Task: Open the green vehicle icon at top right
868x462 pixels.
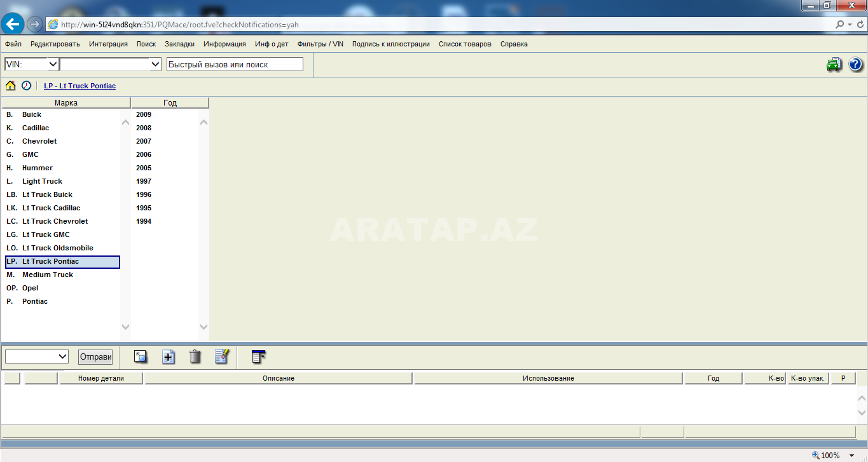Action: coord(834,64)
